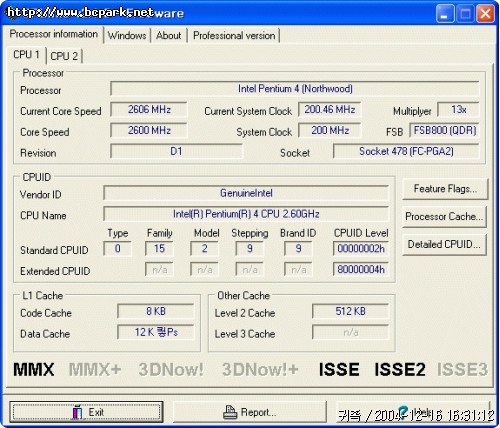Click the Intel Pentium 4 (Northwood) field

(295, 89)
